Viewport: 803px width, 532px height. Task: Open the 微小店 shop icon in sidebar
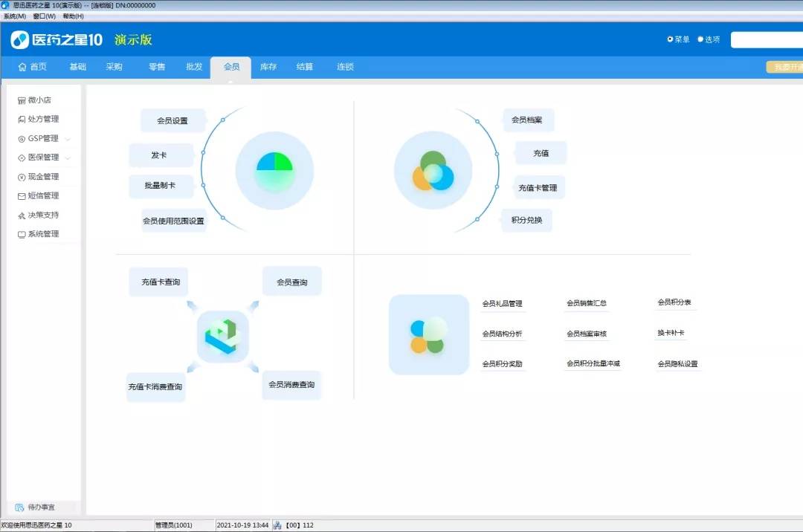point(22,100)
